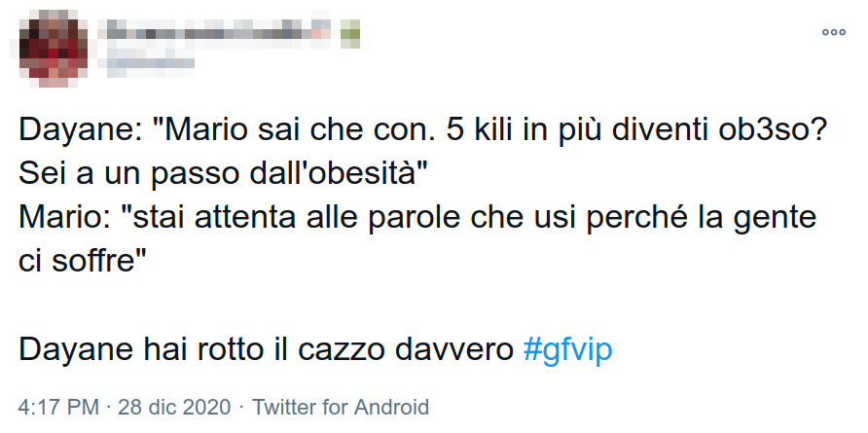Image resolution: width=868 pixels, height=433 pixels.
Task: Select the line Sei a un passo dall'obesità
Action: (x=224, y=174)
